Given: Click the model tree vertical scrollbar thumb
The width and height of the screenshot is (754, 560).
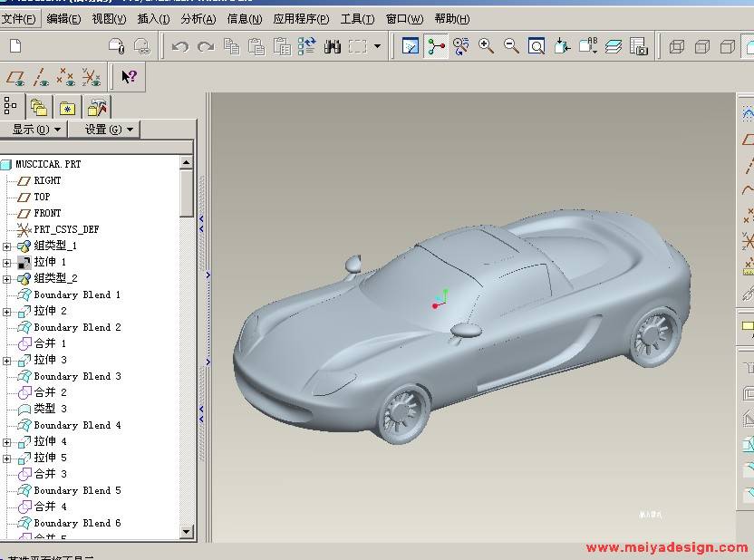Looking at the screenshot, I should (x=187, y=193).
